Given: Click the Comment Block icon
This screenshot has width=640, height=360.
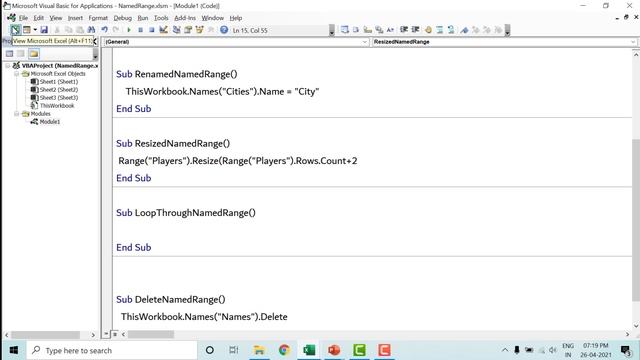Looking at the screenshot, I should coord(440,30).
